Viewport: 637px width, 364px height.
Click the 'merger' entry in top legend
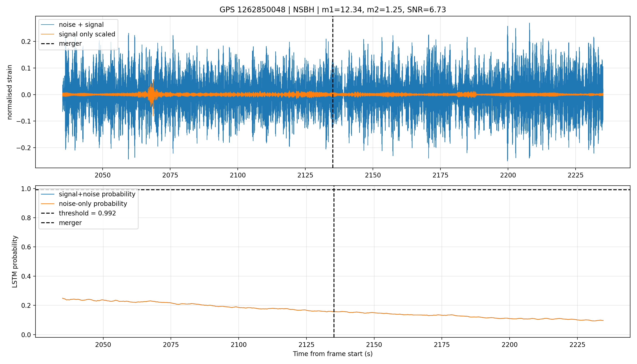70,43
